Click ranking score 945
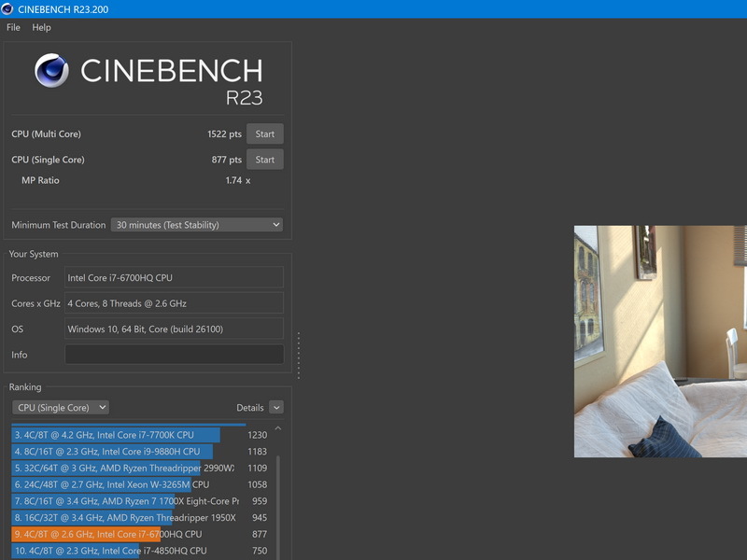Viewport: 747px width, 560px height. pos(260,518)
